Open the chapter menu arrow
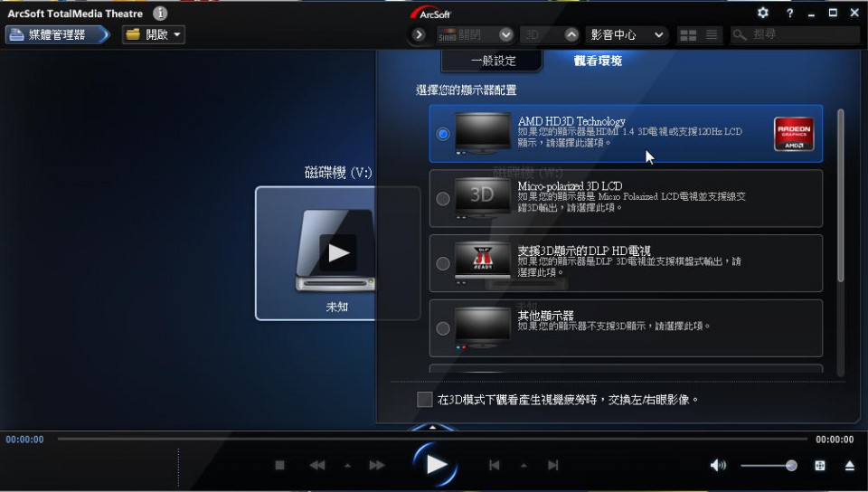This screenshot has width=868, height=492. 524,466
